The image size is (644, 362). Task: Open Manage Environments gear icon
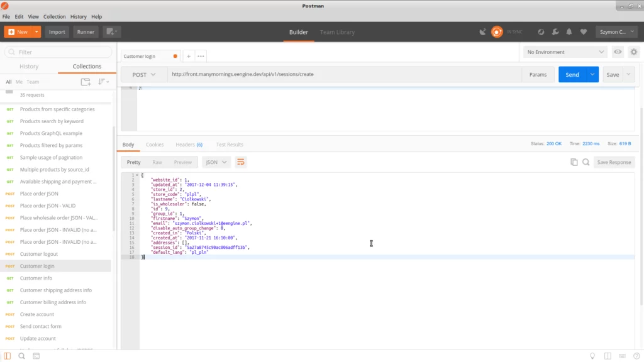click(x=634, y=52)
